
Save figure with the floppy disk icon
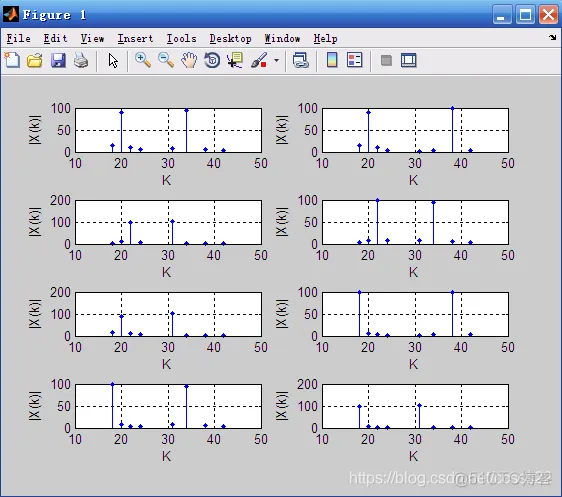58,60
